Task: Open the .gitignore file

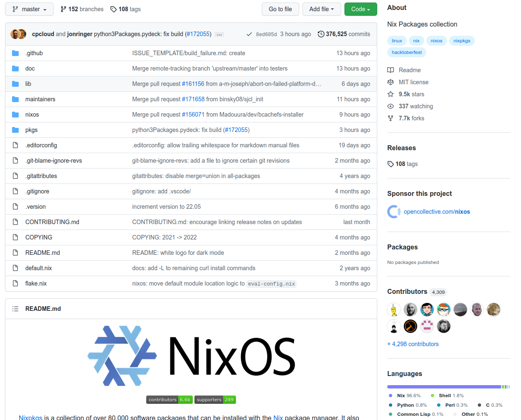Action: pyautogui.click(x=37, y=191)
